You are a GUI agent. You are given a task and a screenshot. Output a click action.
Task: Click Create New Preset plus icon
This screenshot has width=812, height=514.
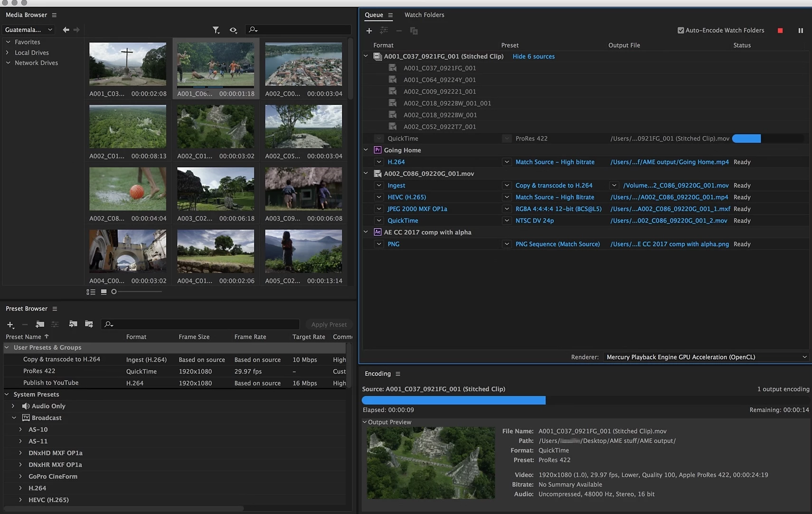pyautogui.click(x=10, y=324)
